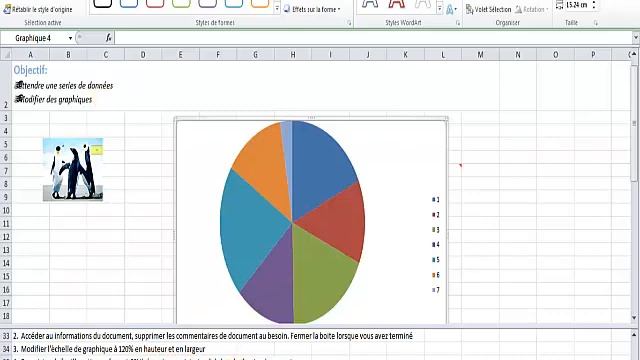Select the blue outline shape style
Viewport: 640px width, 360px height.
(129, 3)
